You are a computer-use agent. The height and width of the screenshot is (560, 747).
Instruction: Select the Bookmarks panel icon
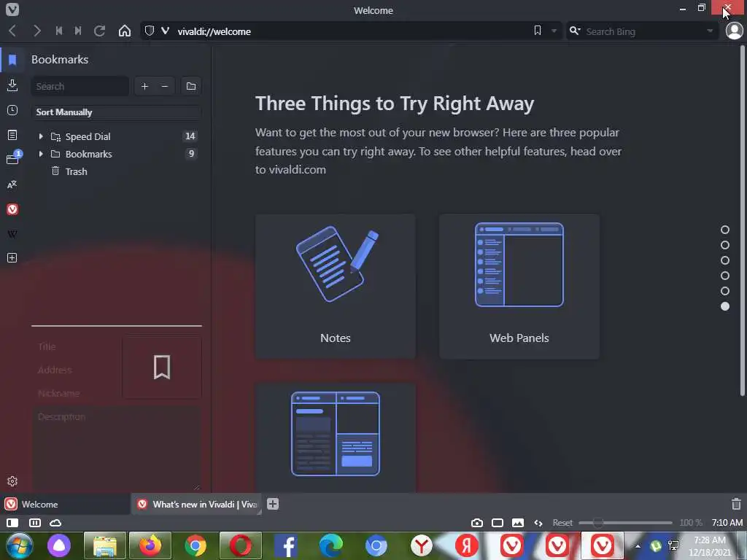12,60
